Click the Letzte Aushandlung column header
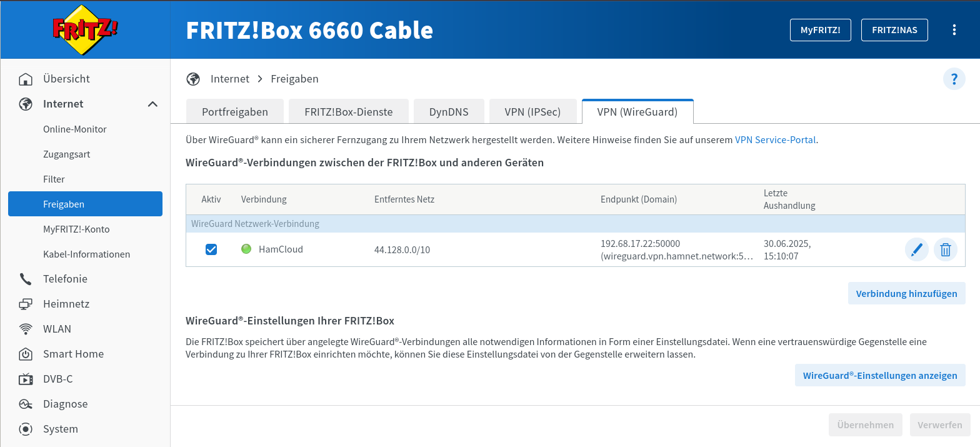Screen dimensions: 980x447 click(x=789, y=199)
